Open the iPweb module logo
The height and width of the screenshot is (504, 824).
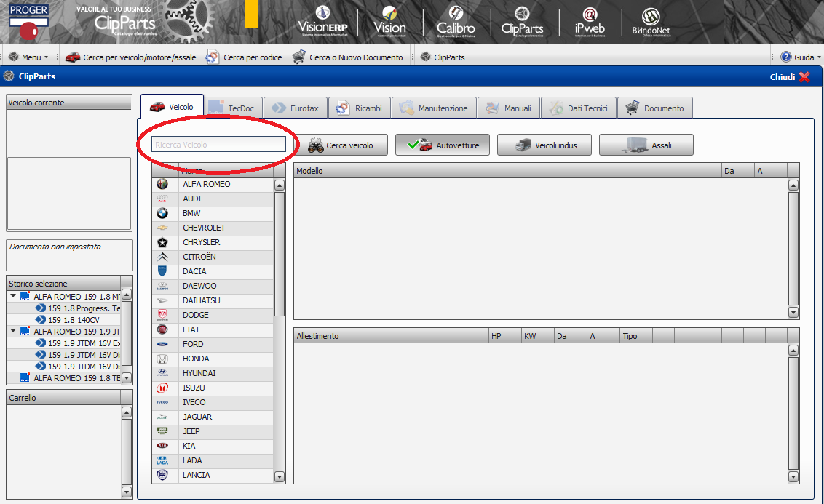(590, 22)
